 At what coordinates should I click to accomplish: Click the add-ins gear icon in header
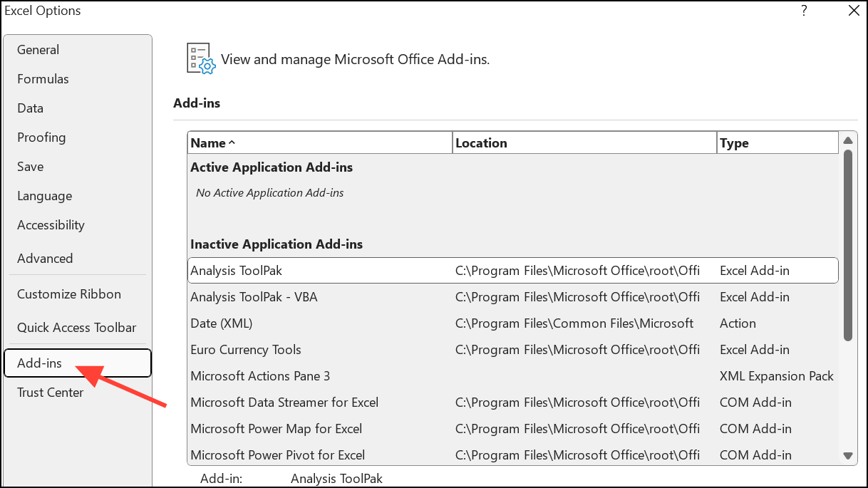[x=200, y=59]
